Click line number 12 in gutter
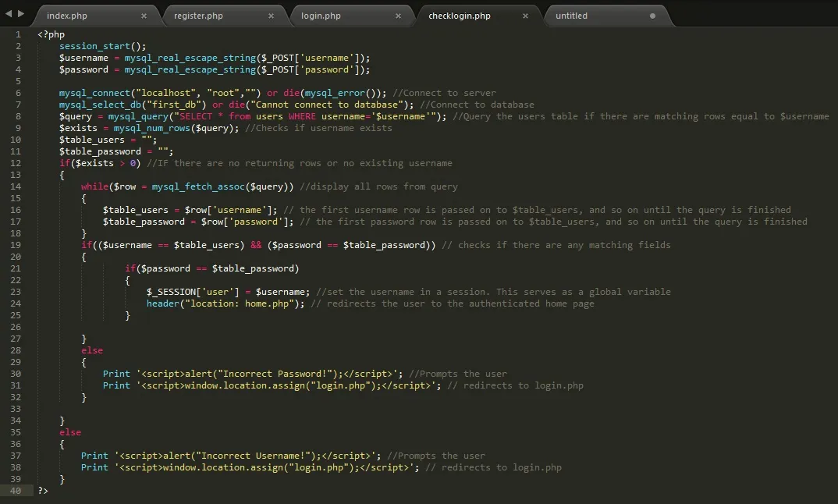Viewport: 838px width, 504px height. click(16, 163)
